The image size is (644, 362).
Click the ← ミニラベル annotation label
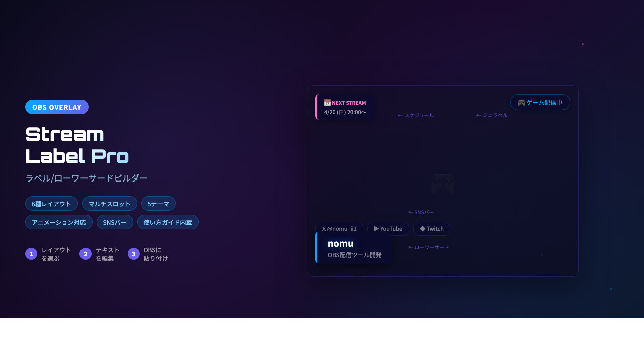pyautogui.click(x=492, y=115)
